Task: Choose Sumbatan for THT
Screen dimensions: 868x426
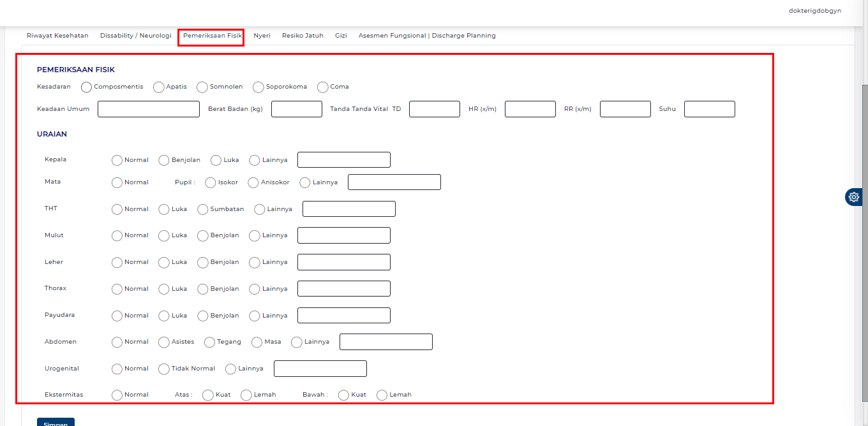Action: (203, 209)
